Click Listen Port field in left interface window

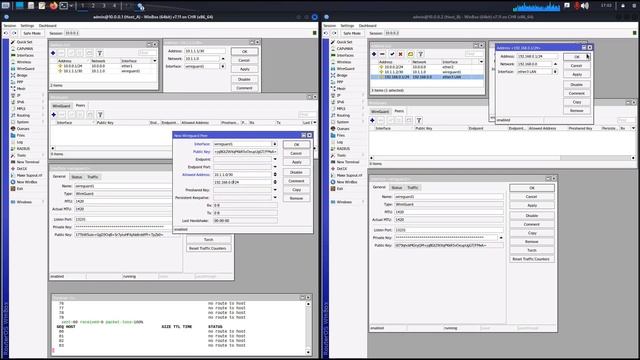[x=122, y=219]
